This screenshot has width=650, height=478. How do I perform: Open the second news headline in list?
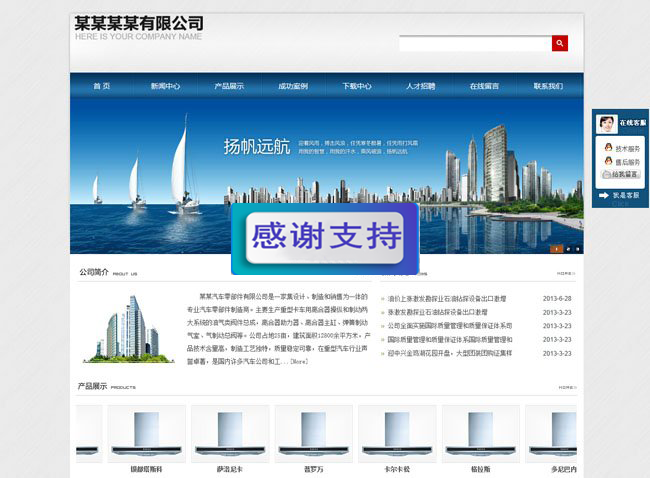point(437,312)
